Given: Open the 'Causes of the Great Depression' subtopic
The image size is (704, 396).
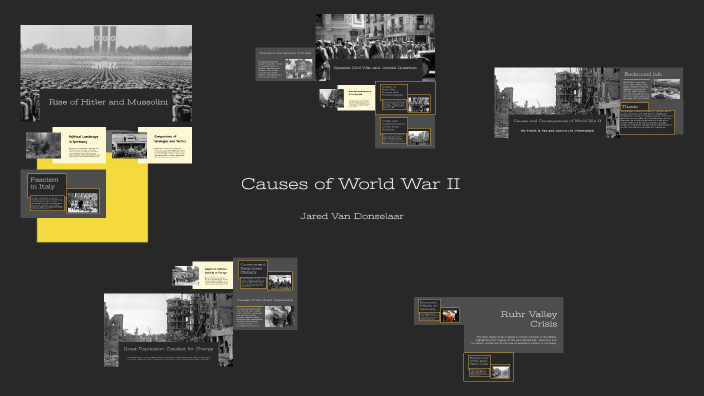Looking at the screenshot, I should point(265,313).
